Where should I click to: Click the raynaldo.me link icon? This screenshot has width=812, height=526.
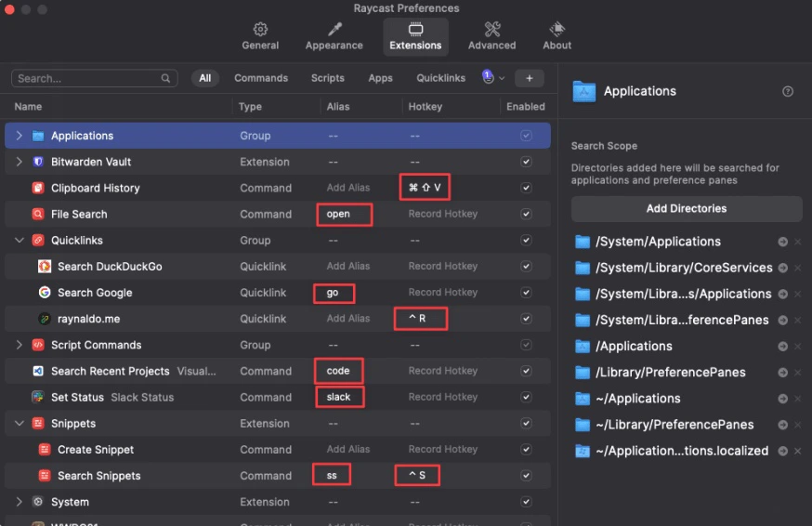(x=45, y=319)
